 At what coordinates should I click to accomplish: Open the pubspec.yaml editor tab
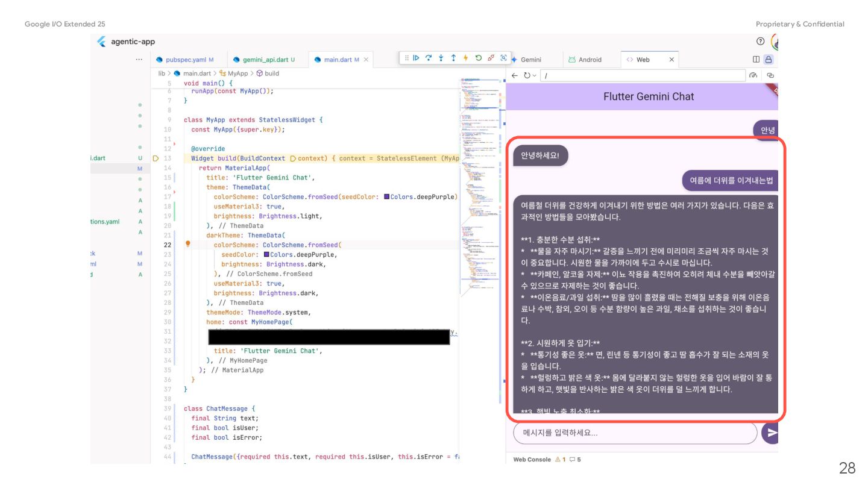coord(185,60)
